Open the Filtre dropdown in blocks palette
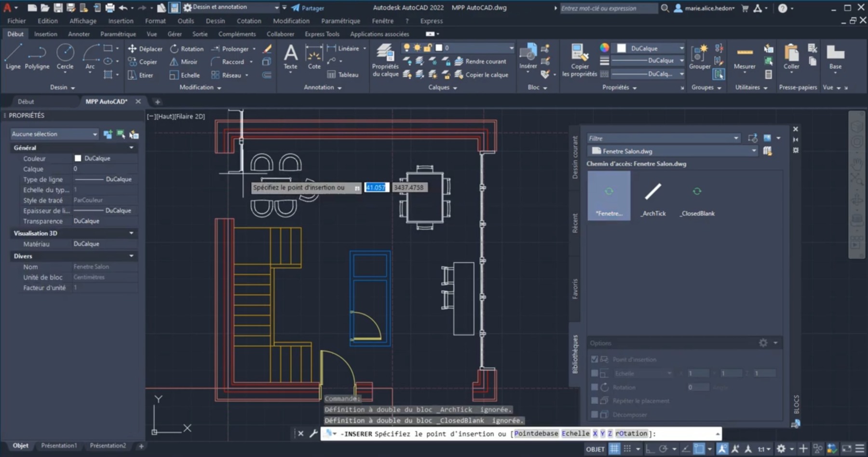868x457 pixels. coord(664,138)
